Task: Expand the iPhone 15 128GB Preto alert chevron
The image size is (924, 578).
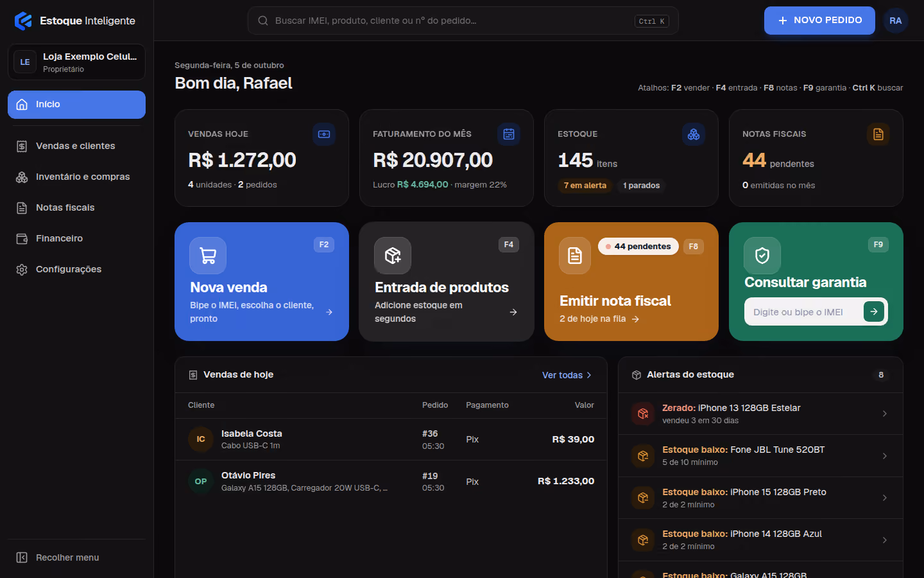Action: coord(885,498)
